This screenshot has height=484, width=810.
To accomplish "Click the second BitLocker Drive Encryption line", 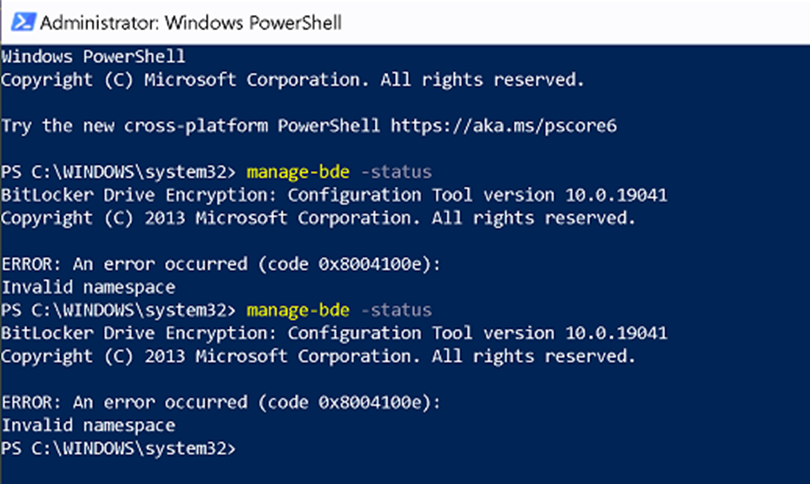I will (x=334, y=334).
